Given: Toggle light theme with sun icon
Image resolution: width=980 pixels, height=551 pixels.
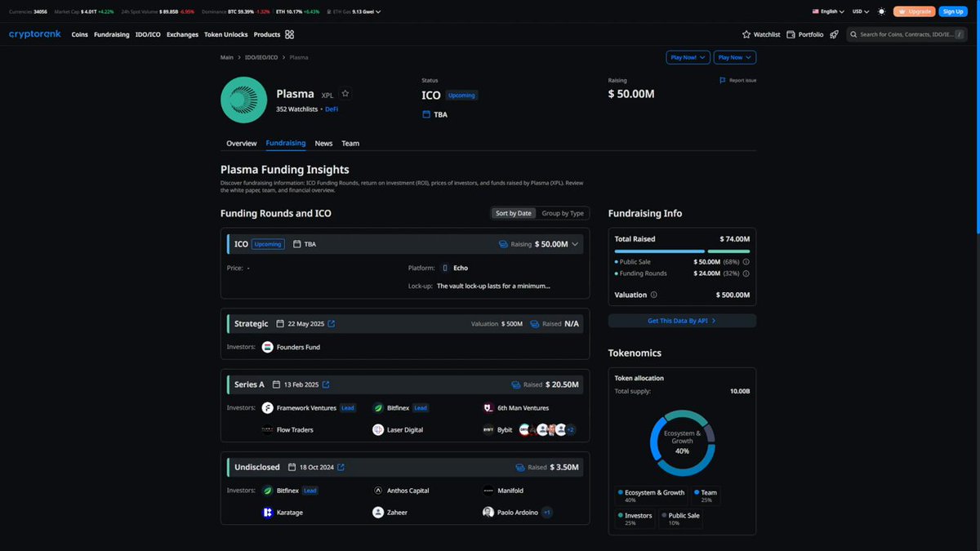Looking at the screenshot, I should tap(880, 11).
